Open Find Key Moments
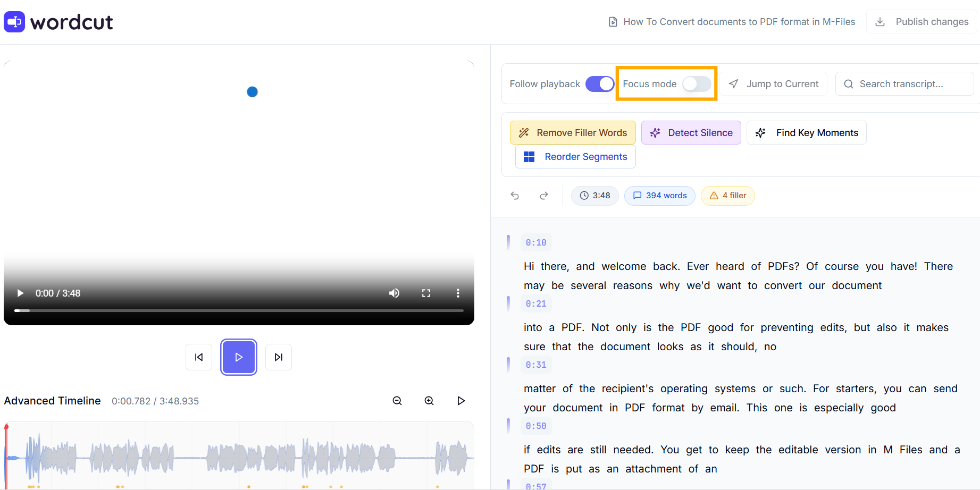Image resolution: width=980 pixels, height=490 pixels. pos(806,133)
